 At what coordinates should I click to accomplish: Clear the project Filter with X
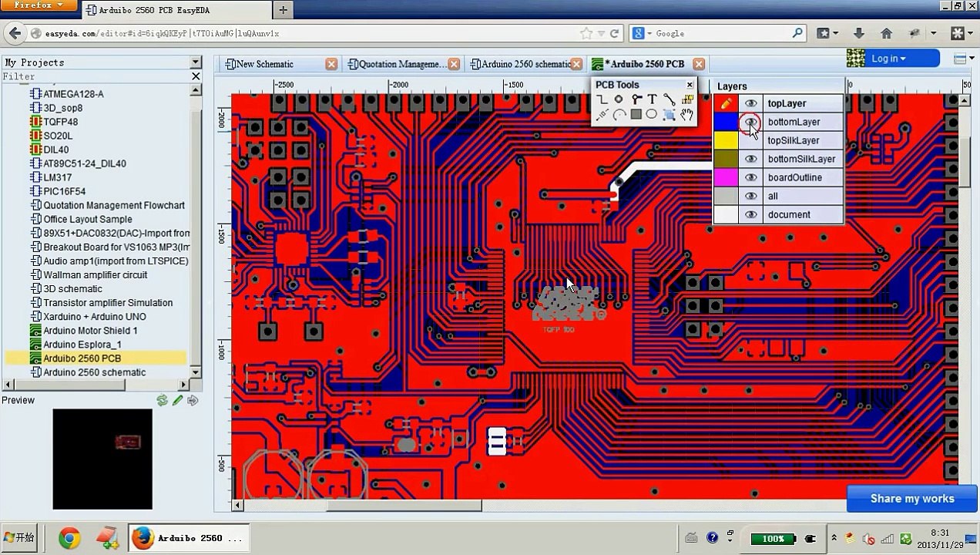pyautogui.click(x=196, y=76)
